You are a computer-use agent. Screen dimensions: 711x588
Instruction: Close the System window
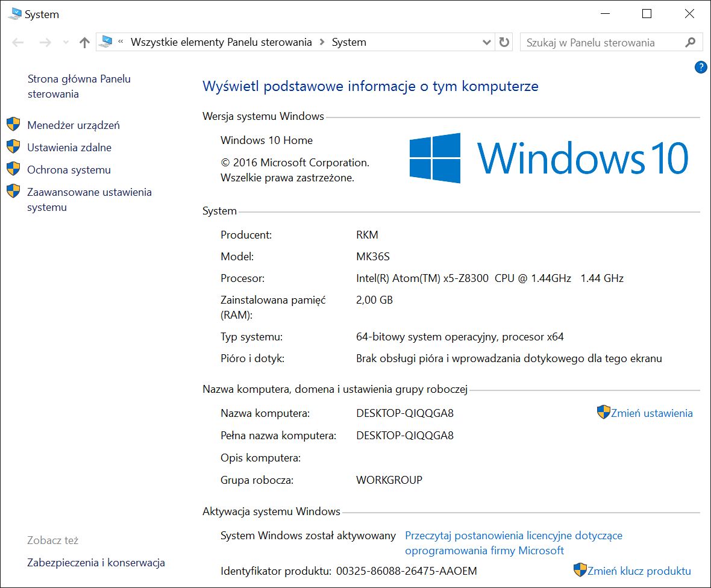click(689, 14)
